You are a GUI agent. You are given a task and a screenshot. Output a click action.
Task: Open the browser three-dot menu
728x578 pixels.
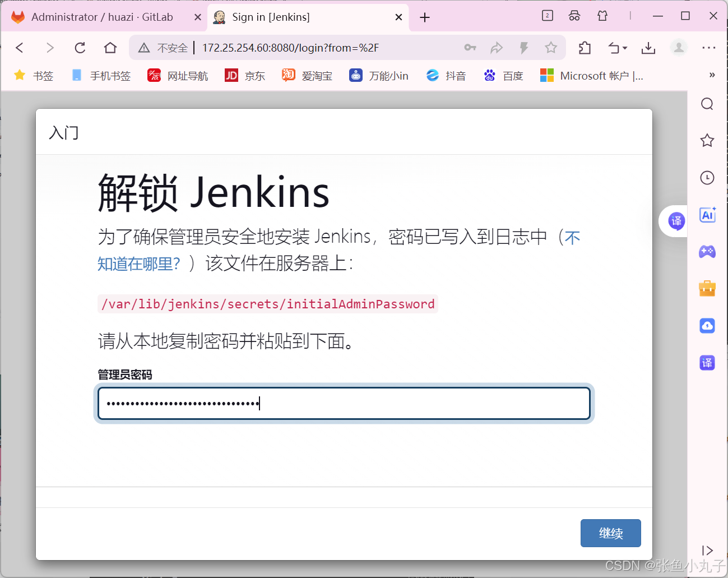(x=709, y=48)
